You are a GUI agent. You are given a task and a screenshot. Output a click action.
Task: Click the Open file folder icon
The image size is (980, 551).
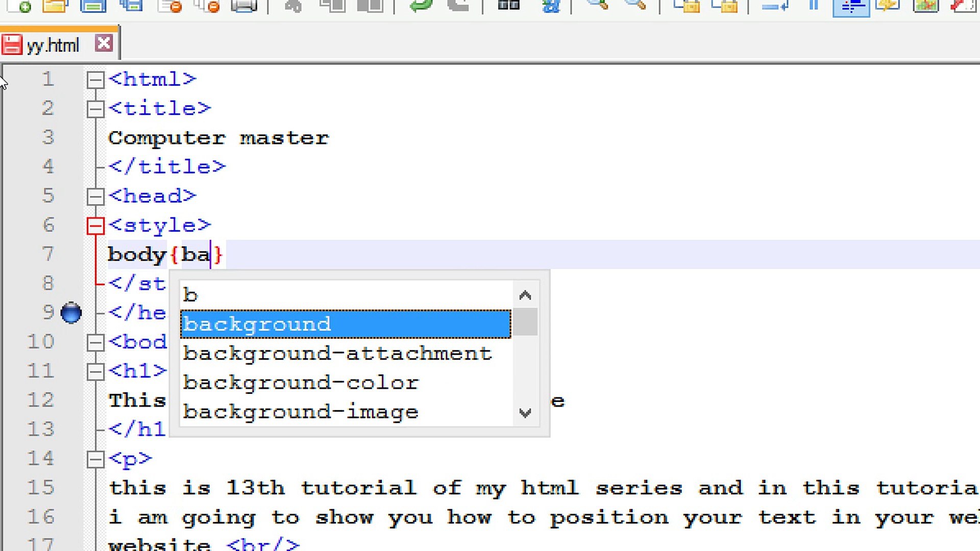[x=55, y=5]
